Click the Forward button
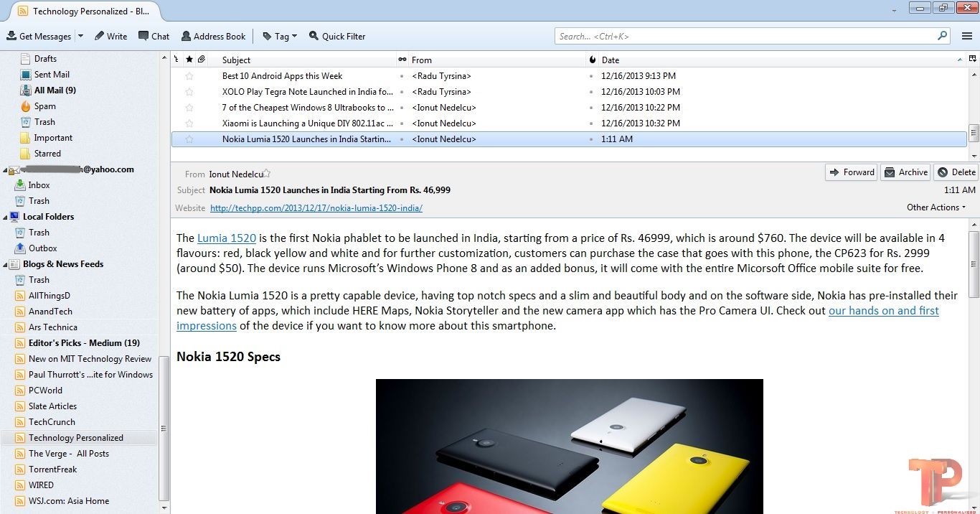The height and width of the screenshot is (514, 980). click(x=851, y=172)
